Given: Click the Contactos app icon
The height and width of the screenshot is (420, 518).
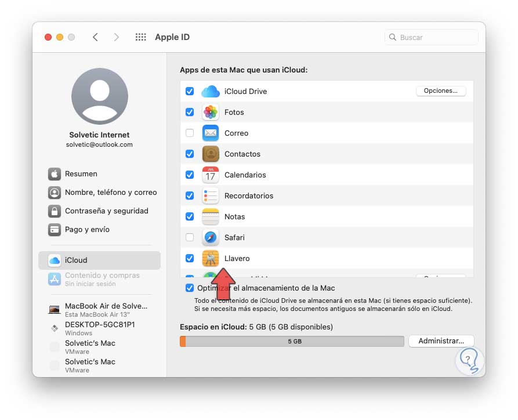Looking at the screenshot, I should click(x=211, y=154).
